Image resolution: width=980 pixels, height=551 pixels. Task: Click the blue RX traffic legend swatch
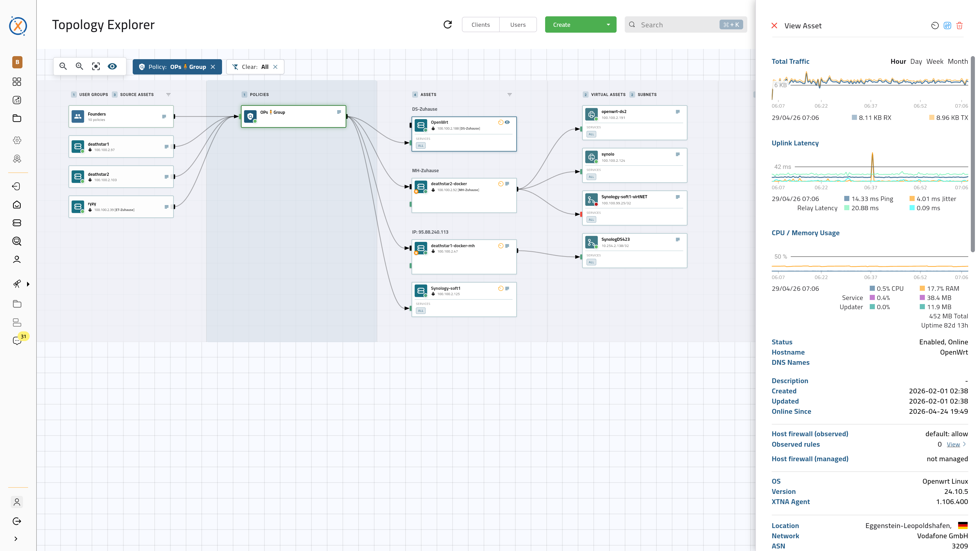[854, 118]
